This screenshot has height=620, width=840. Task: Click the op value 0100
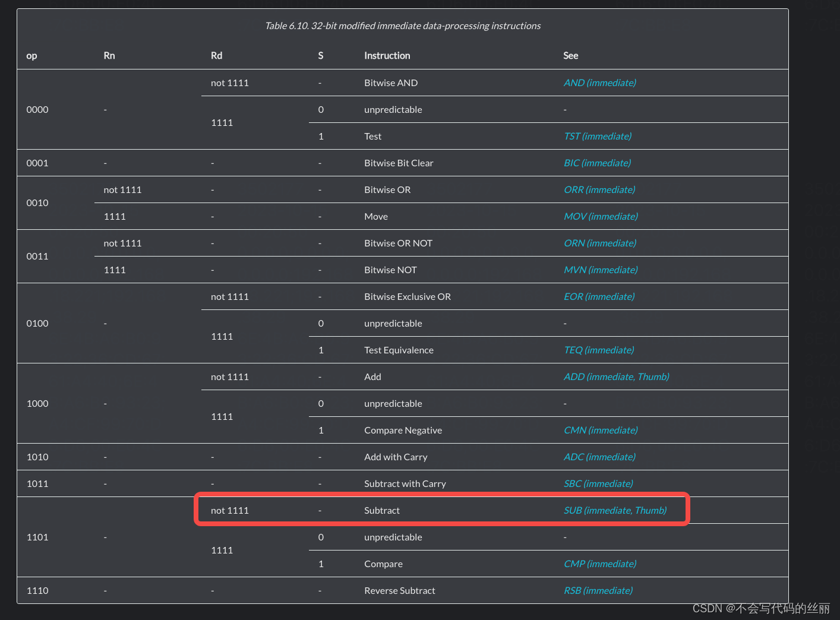[37, 324]
